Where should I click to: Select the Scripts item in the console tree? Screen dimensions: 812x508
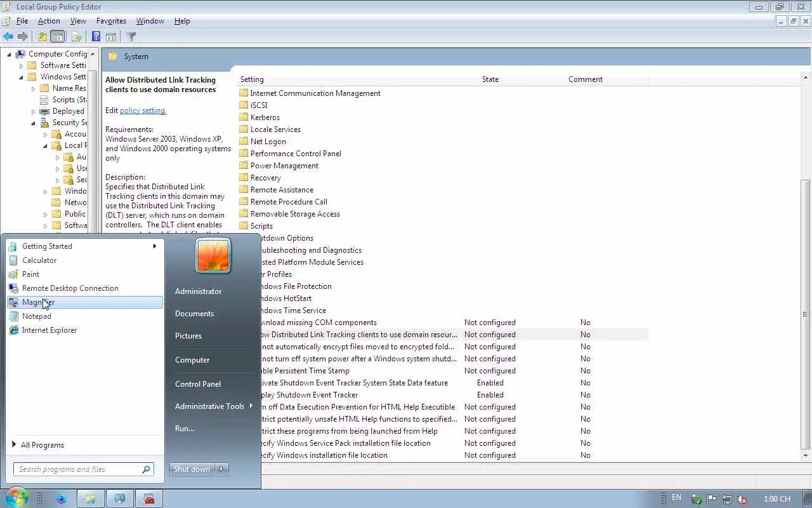62,100
